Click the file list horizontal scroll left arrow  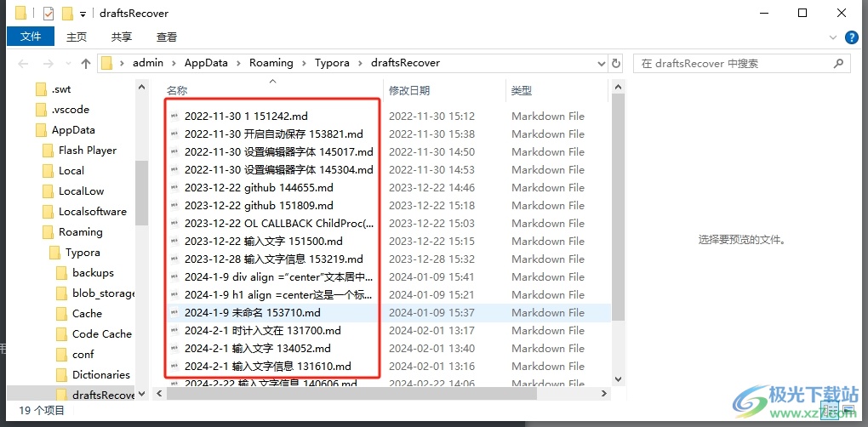point(159,393)
